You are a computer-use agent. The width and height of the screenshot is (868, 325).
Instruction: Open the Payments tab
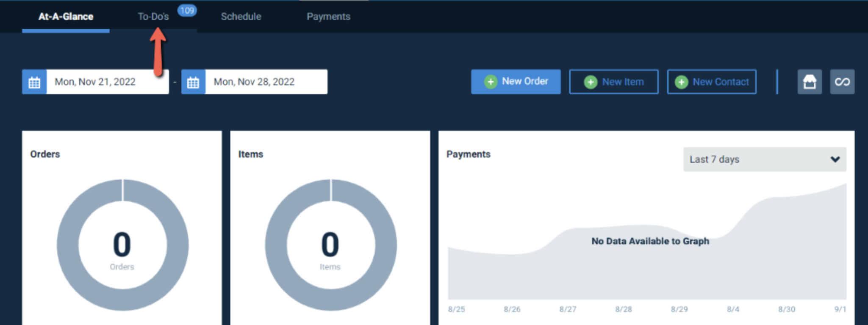328,17
